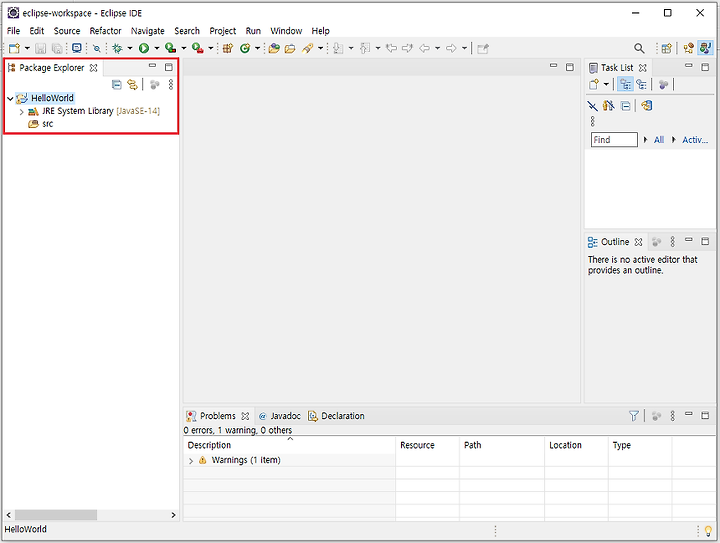The height and width of the screenshot is (543, 720).
Task: Click the Save icon in the toolbar
Action: (41, 48)
